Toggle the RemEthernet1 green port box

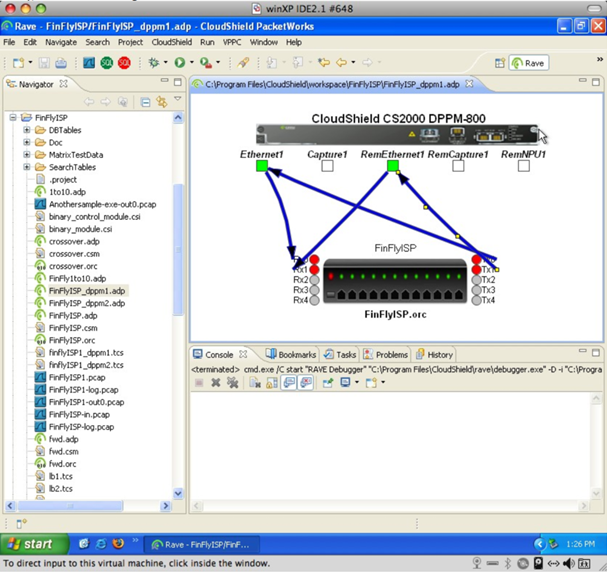click(x=393, y=166)
